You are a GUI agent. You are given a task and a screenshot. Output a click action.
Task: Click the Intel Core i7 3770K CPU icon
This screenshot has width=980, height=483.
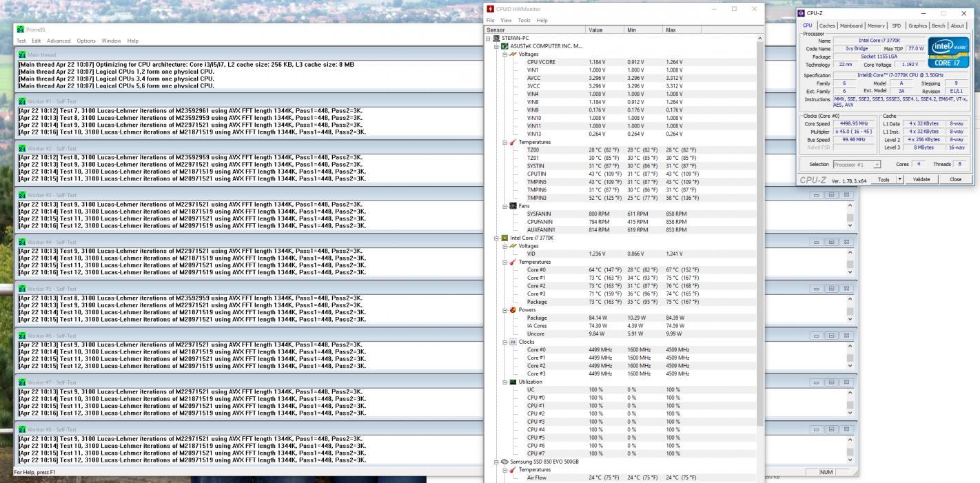[x=504, y=238]
